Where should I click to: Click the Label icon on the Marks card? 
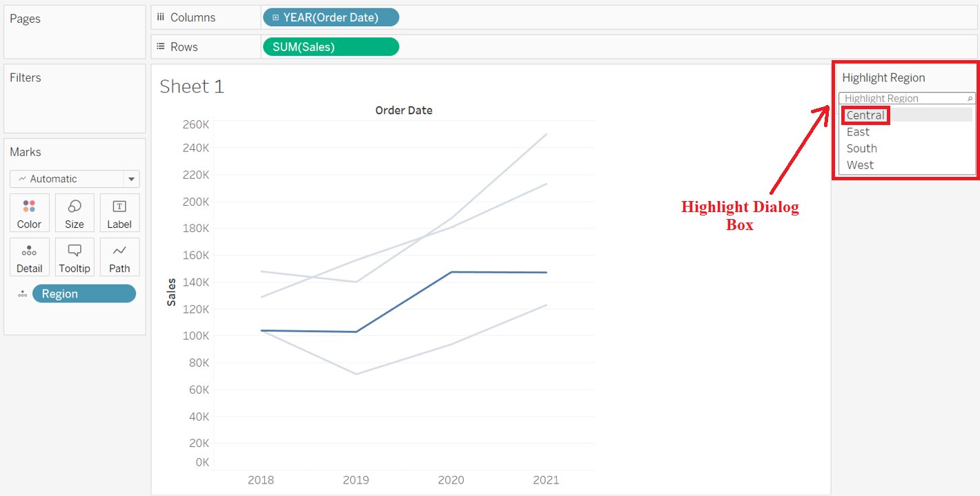coord(119,212)
